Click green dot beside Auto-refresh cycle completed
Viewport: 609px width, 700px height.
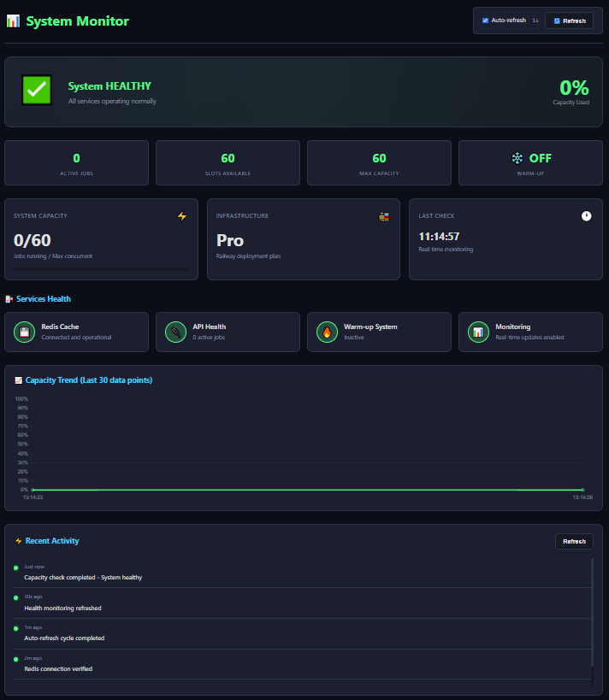coord(15,628)
